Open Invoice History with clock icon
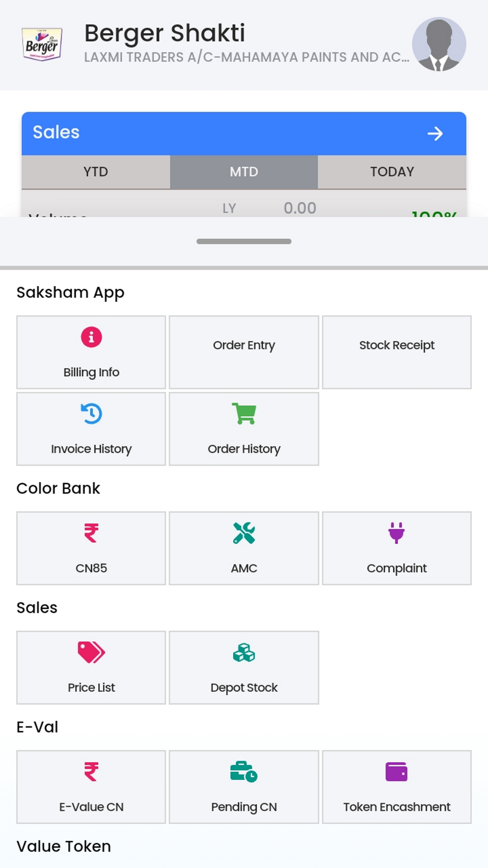 pyautogui.click(x=91, y=428)
